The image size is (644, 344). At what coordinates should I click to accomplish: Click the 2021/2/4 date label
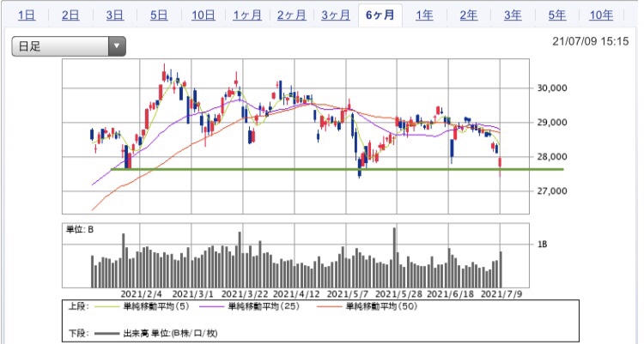142,294
